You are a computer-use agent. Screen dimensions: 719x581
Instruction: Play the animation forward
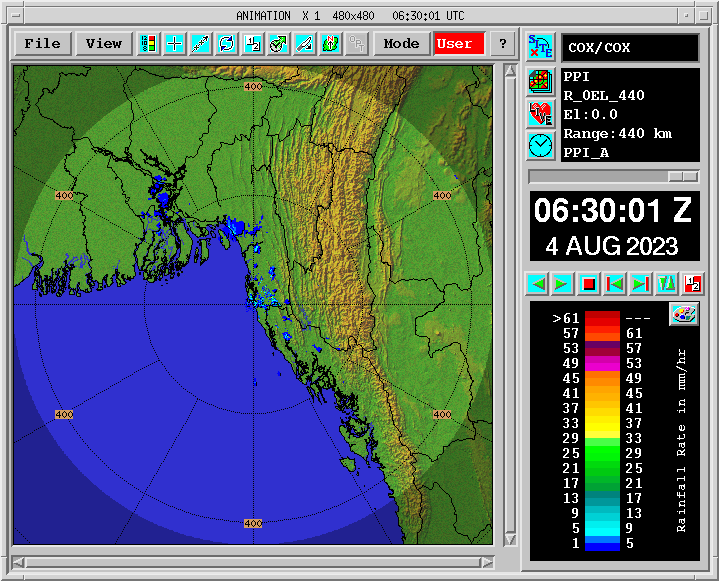pos(562,284)
